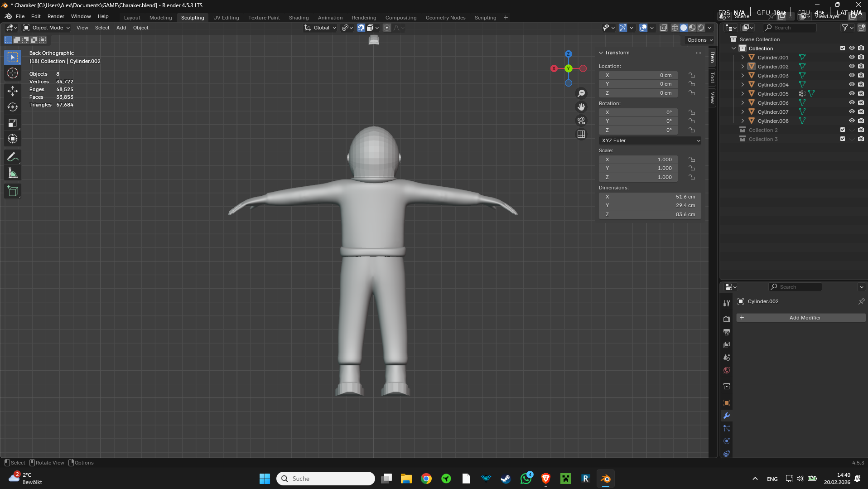Click the outliner Search field
Viewport: 868px width, 489px height.
coord(790,28)
